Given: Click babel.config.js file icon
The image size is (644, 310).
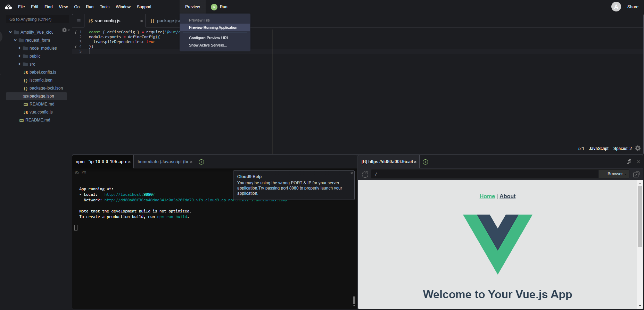Looking at the screenshot, I should 26,73.
